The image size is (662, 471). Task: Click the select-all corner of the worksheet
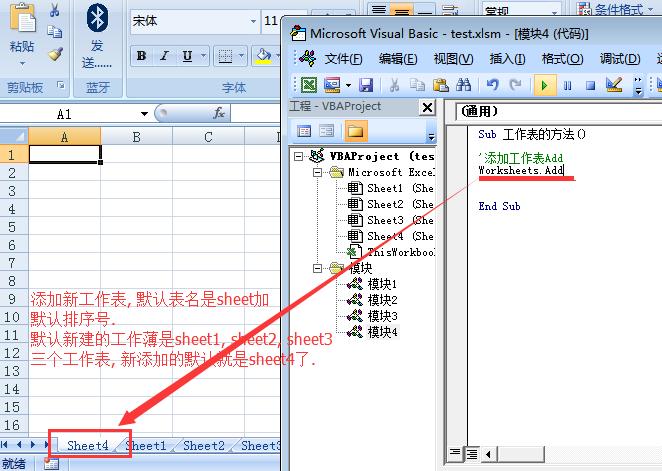tap(14, 136)
